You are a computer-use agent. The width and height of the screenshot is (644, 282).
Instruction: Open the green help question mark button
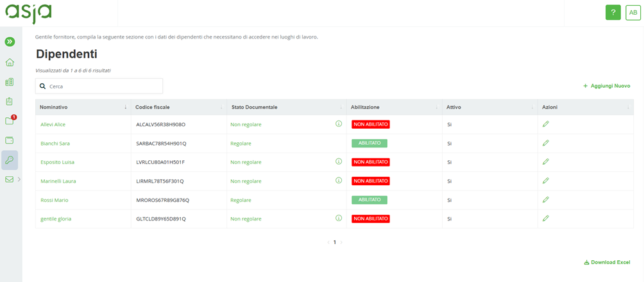[613, 12]
